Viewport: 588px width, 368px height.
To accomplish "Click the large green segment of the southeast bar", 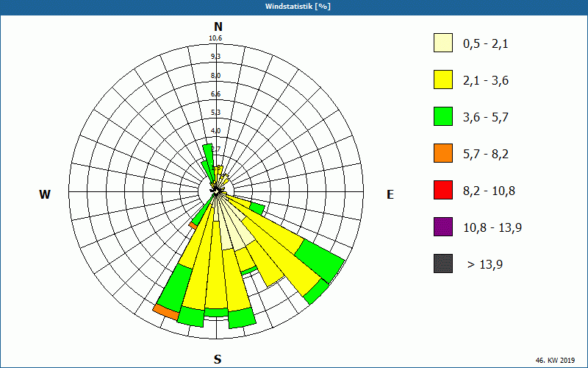I will [320, 261].
